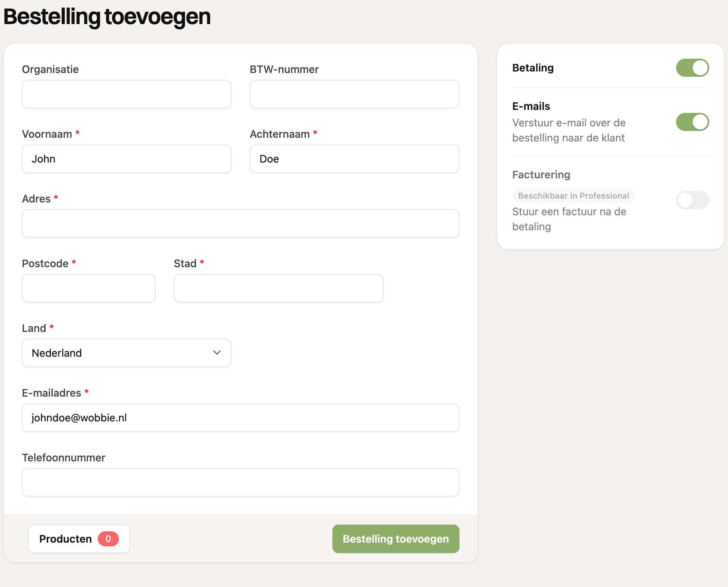Viewport: 728px width, 587px height.
Task: Click the Telefoonnummer label
Action: [64, 458]
